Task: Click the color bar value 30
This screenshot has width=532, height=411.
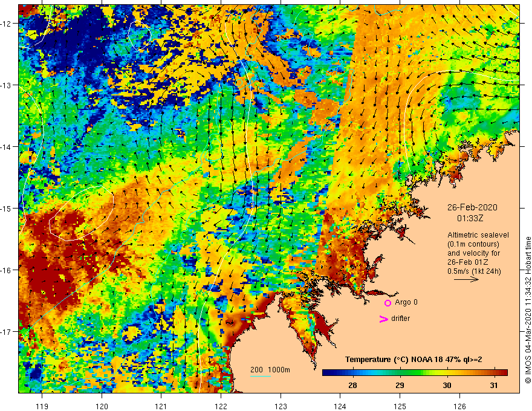Action: point(447,385)
